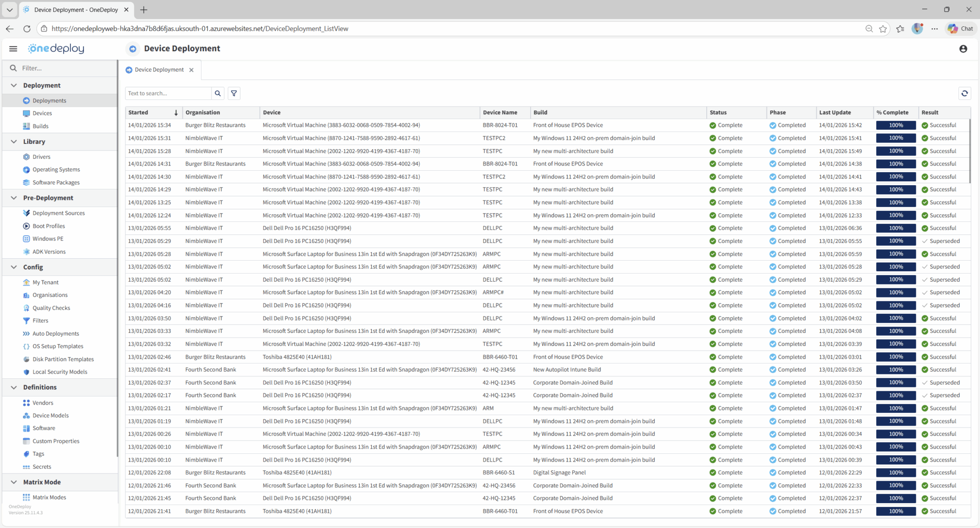Open Disk Partition Templates page
The height and width of the screenshot is (528, 980).
pos(63,359)
